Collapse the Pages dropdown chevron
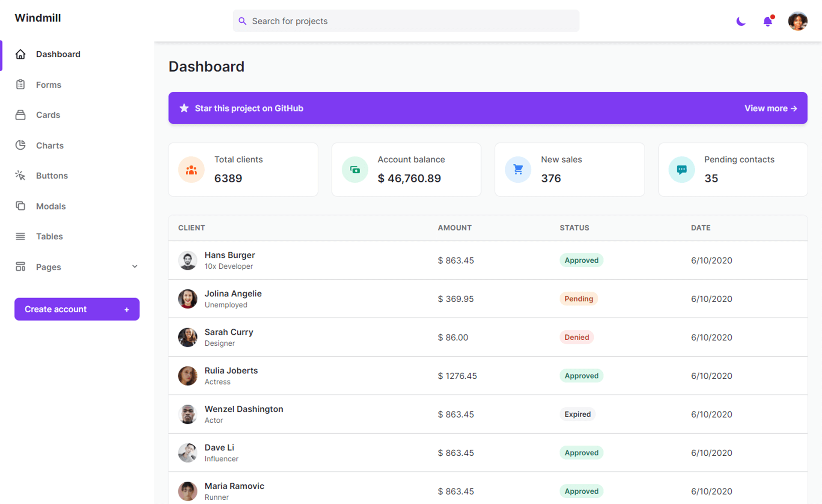The width and height of the screenshot is (822, 504). point(134,266)
